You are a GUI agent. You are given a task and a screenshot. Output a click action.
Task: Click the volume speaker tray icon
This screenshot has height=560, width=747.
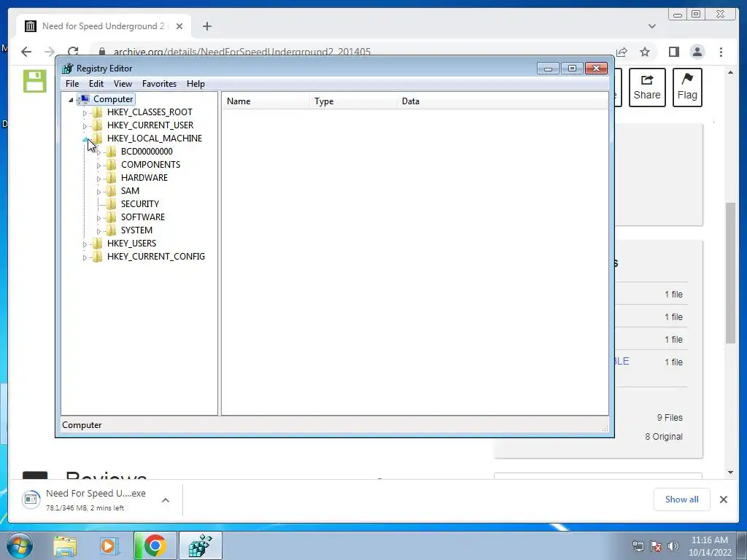pyautogui.click(x=673, y=546)
